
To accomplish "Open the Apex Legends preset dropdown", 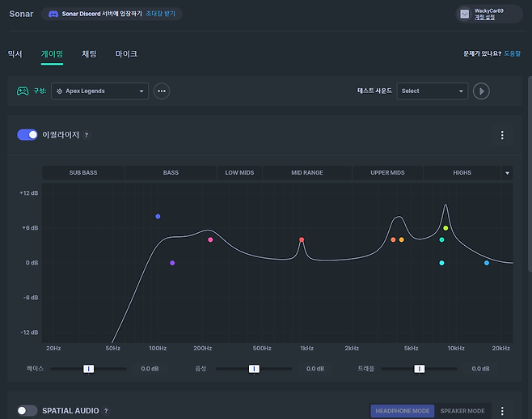I will [x=99, y=91].
